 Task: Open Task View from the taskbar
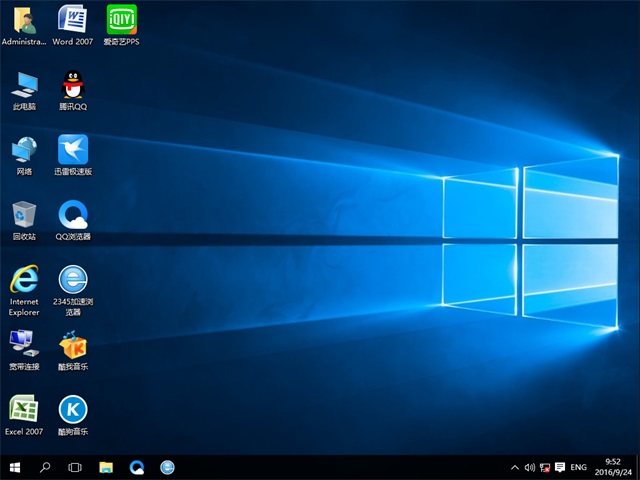tap(75, 467)
